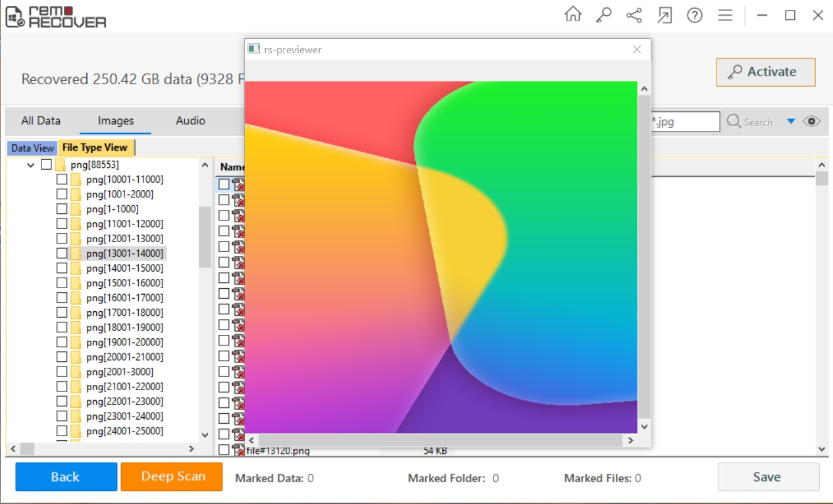Click the previewer scroll down arrow
The height and width of the screenshot is (504, 833).
tap(644, 426)
